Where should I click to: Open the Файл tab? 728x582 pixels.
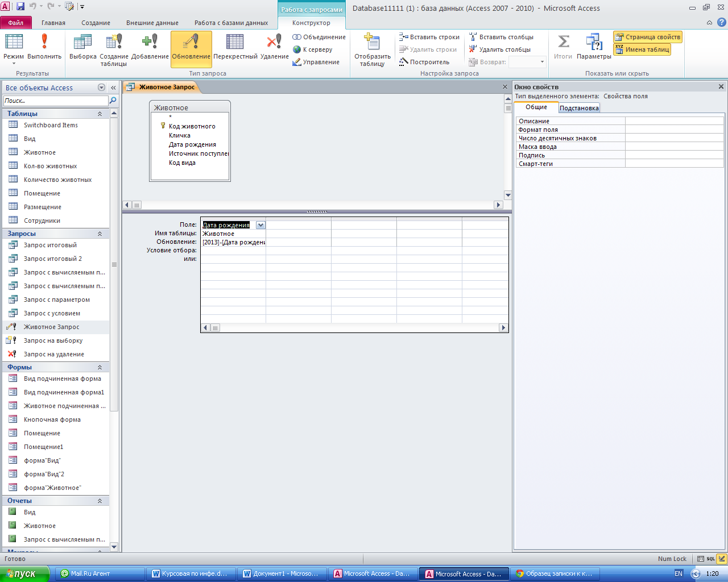click(16, 23)
